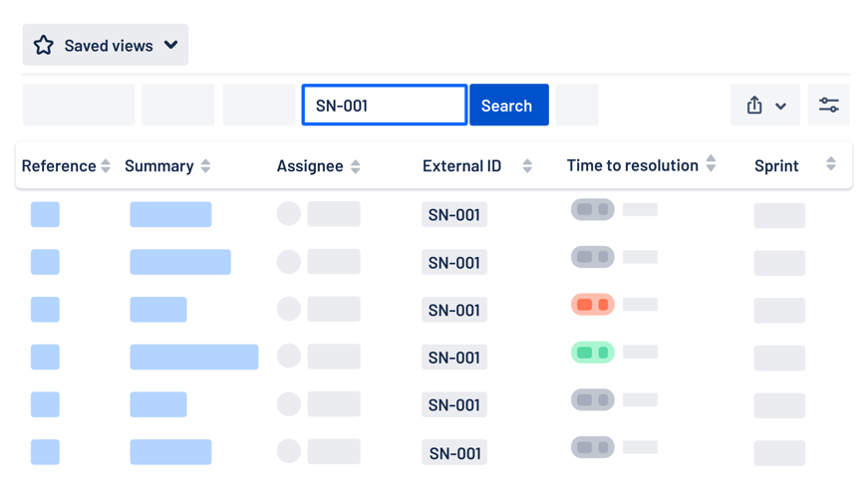This screenshot has width=868, height=494.
Task: Sort by Assignee column arrows
Action: [355, 166]
